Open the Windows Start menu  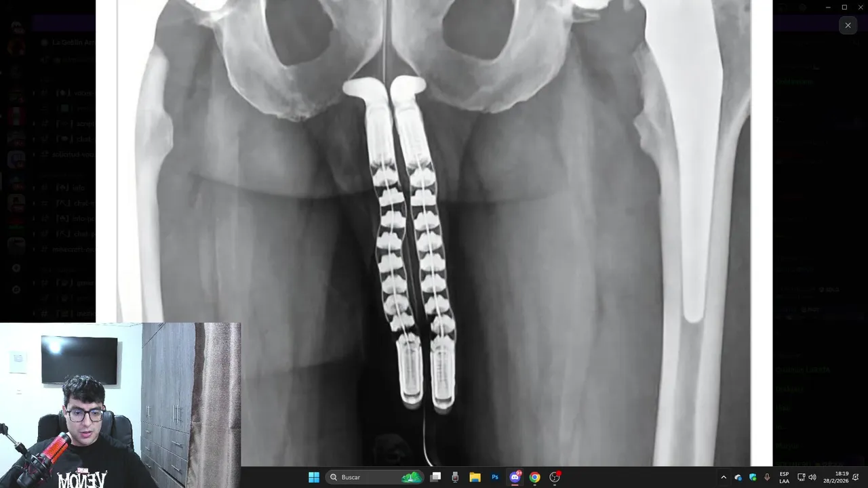pos(314,477)
